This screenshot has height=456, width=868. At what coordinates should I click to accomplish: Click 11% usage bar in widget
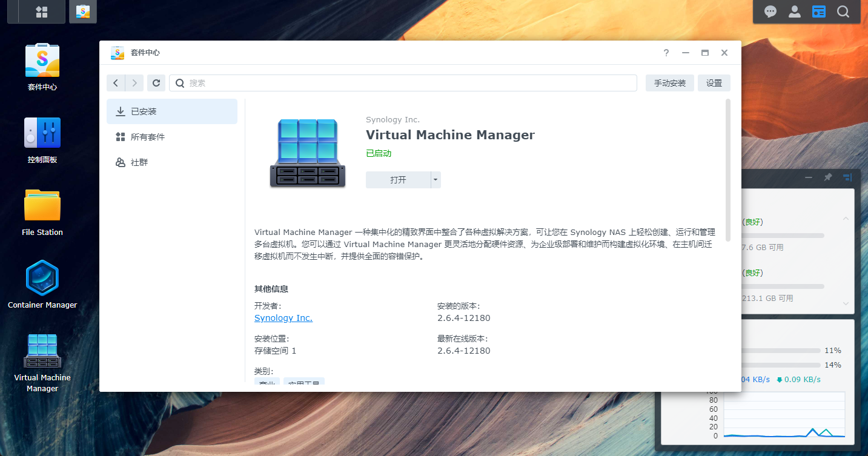[781, 351]
